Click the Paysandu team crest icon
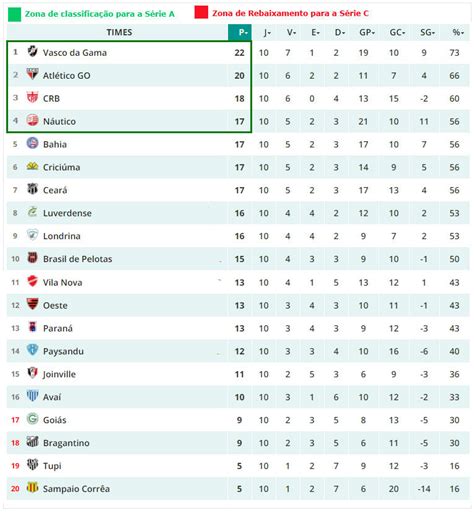Viewport: 474px width, 513px height. pos(32,350)
